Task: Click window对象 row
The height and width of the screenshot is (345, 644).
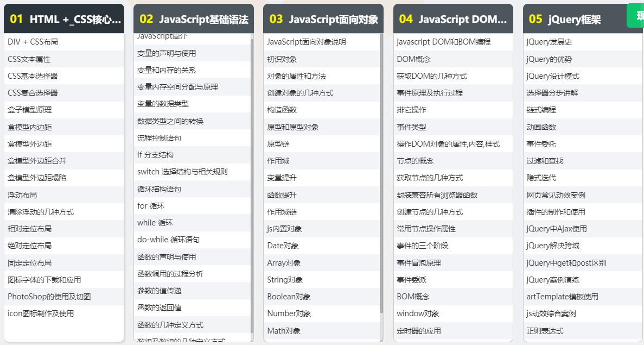Action: 453,313
